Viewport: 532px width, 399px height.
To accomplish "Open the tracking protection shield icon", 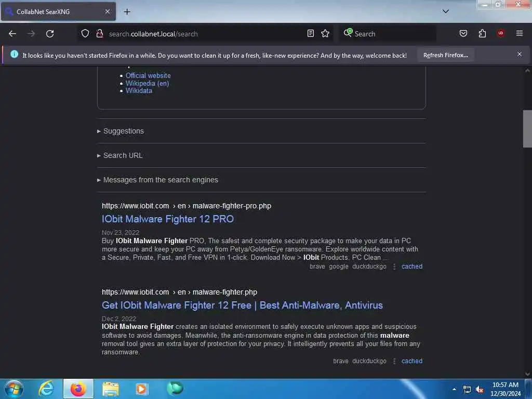I will (85, 34).
